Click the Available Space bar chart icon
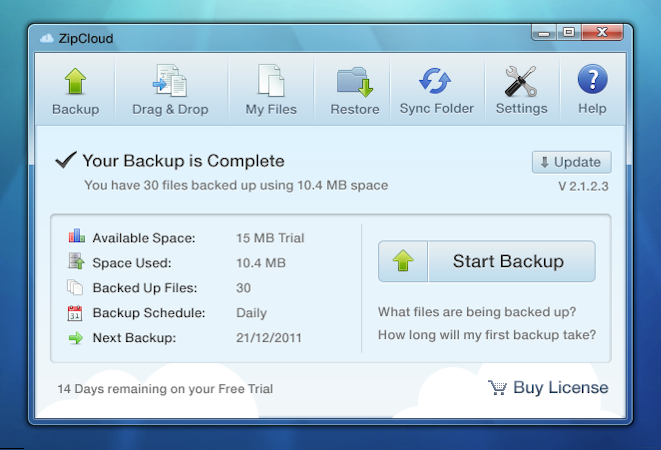 click(x=76, y=236)
